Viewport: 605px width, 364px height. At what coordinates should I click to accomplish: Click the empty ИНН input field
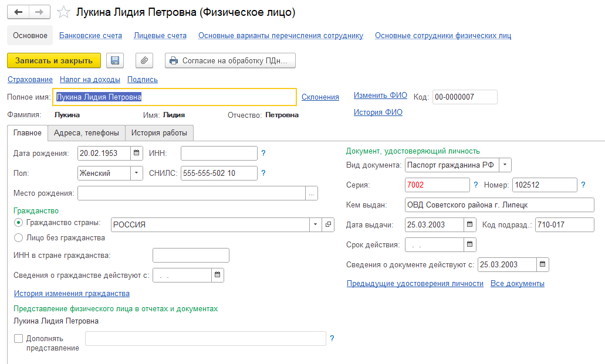coord(219,153)
